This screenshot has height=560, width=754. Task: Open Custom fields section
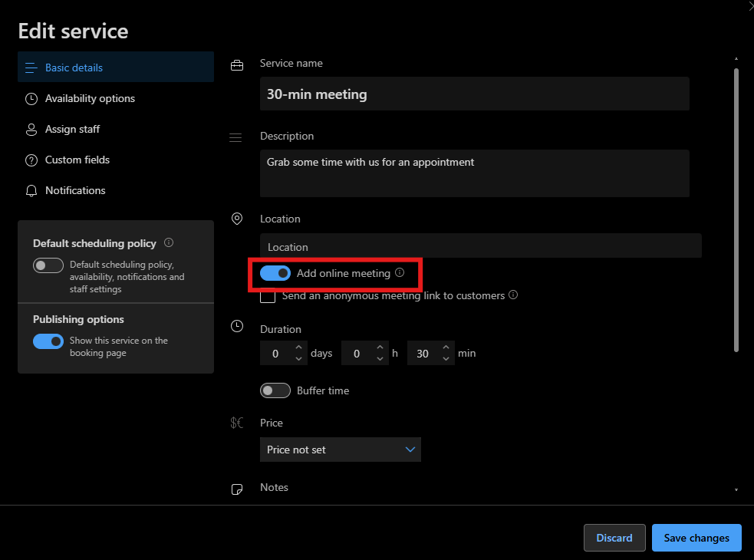pos(115,160)
